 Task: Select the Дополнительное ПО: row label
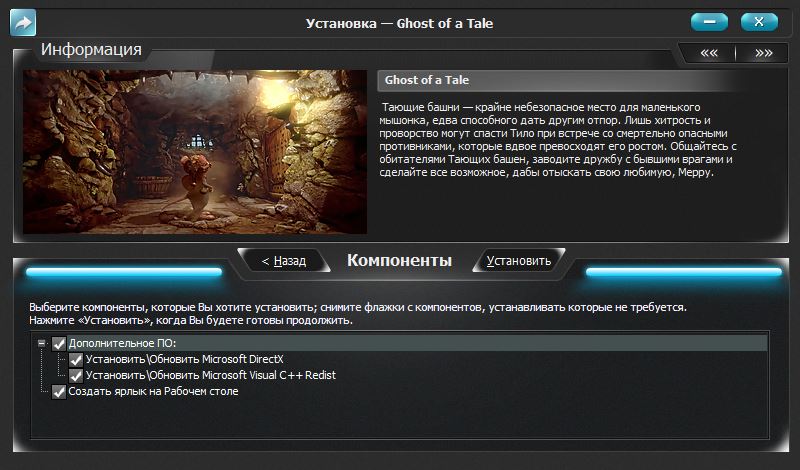(122, 343)
